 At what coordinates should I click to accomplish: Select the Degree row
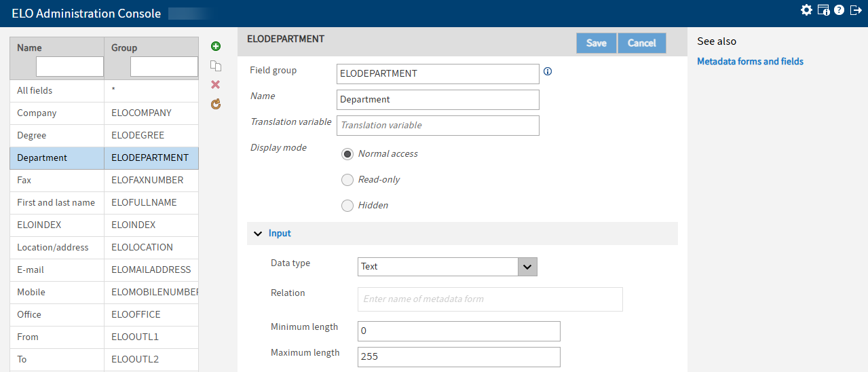(x=104, y=136)
